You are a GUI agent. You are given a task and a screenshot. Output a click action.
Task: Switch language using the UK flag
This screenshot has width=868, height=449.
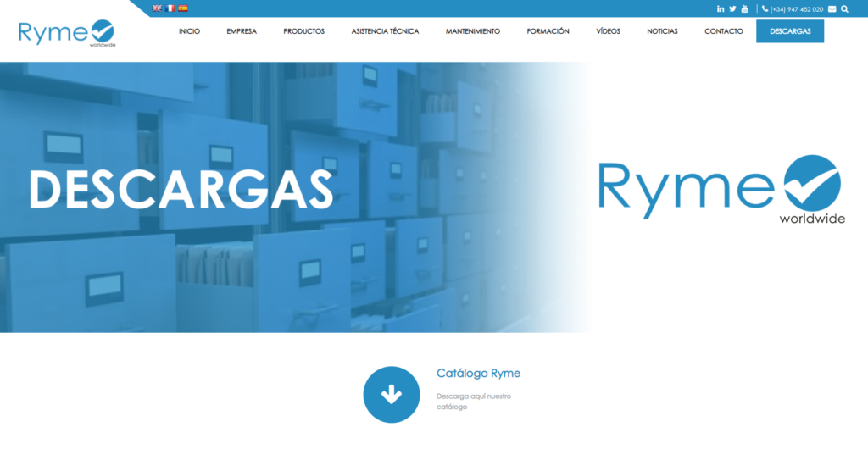(x=157, y=8)
